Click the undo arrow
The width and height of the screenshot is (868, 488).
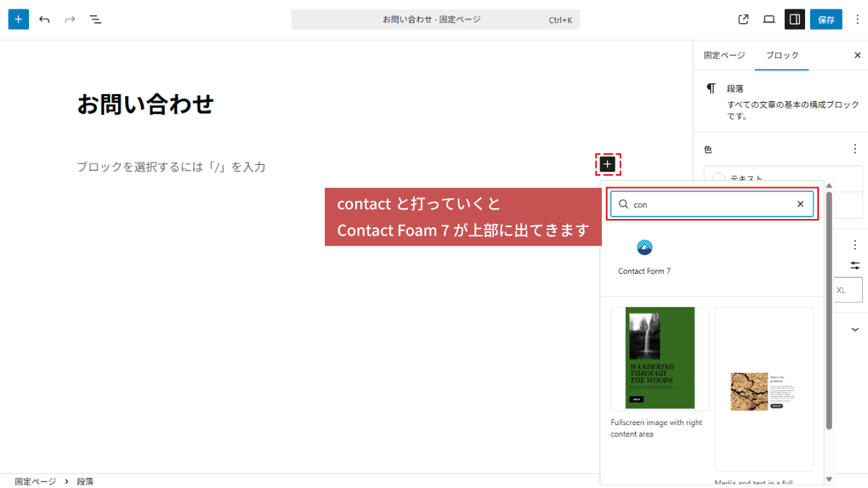coord(45,20)
